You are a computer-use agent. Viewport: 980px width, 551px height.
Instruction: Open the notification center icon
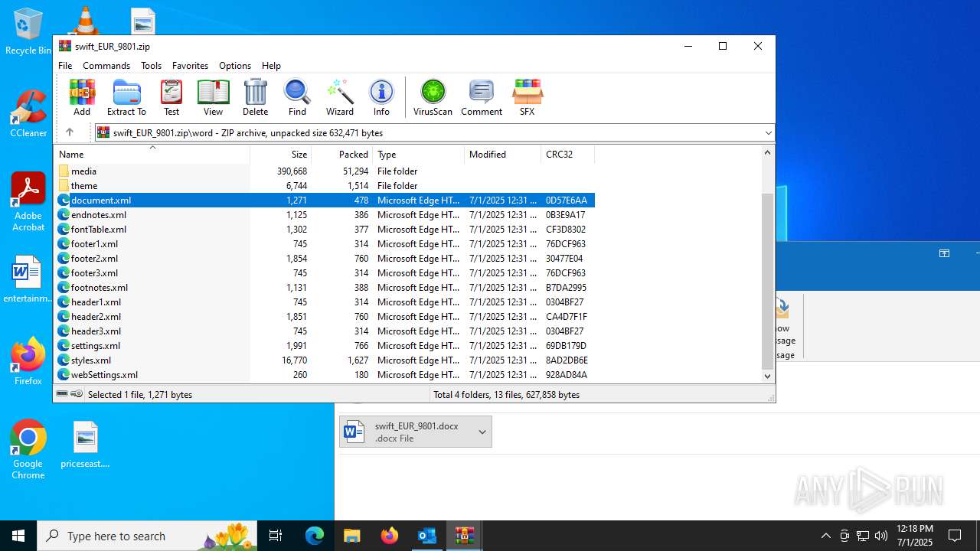pyautogui.click(x=955, y=536)
